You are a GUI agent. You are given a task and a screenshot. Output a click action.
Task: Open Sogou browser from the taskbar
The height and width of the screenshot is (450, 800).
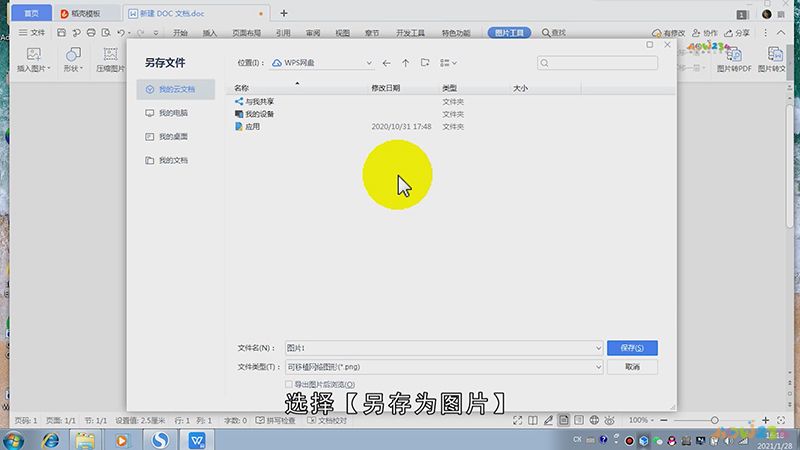pos(160,440)
